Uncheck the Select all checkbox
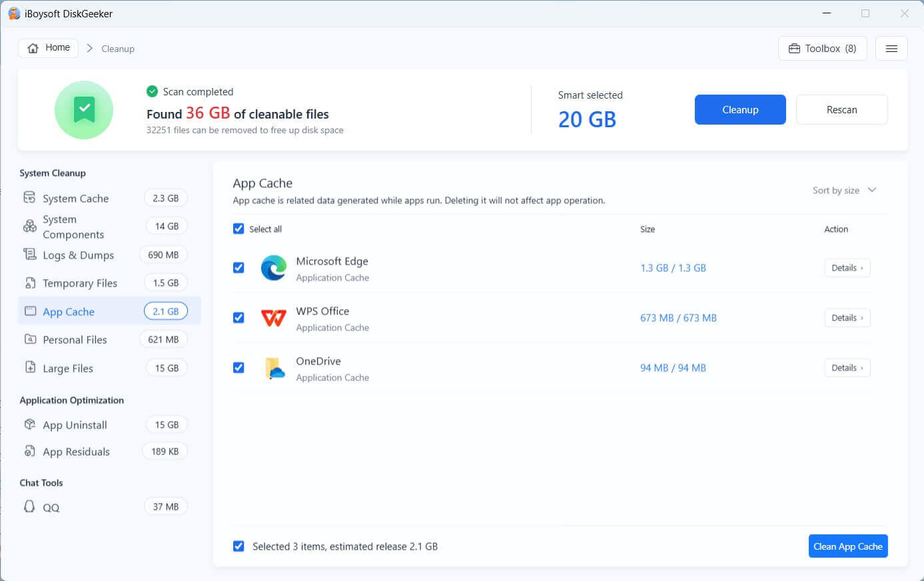This screenshot has height=581, width=924. 238,229
